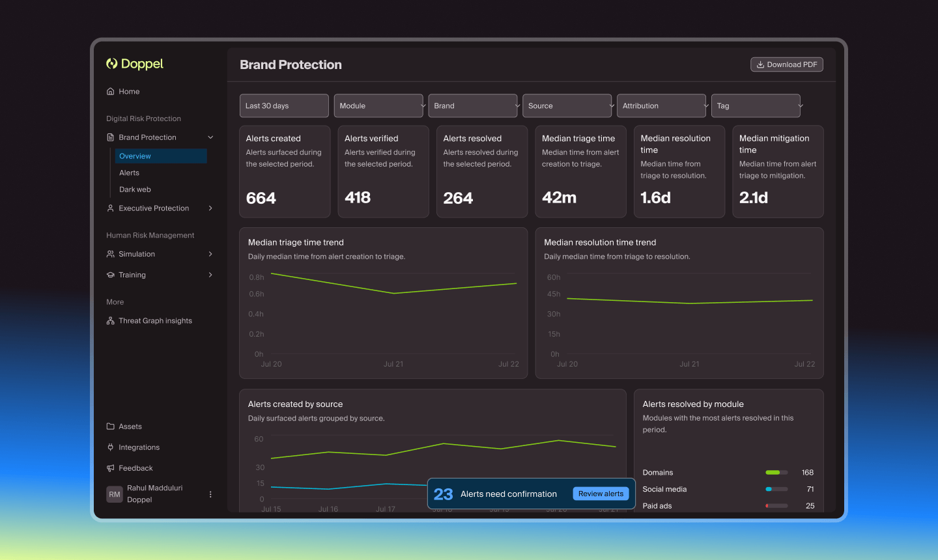
Task: Click the Executive Protection person icon
Action: 111,208
